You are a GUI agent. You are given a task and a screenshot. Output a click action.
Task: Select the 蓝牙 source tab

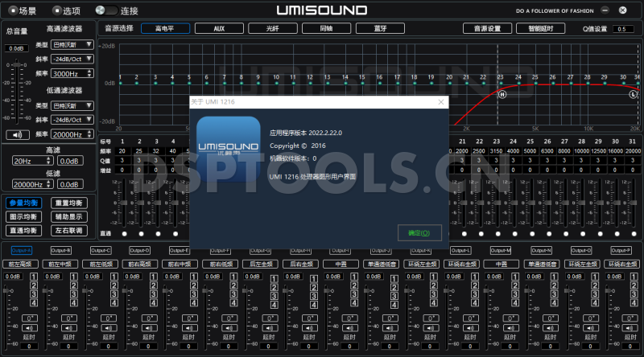click(x=380, y=28)
